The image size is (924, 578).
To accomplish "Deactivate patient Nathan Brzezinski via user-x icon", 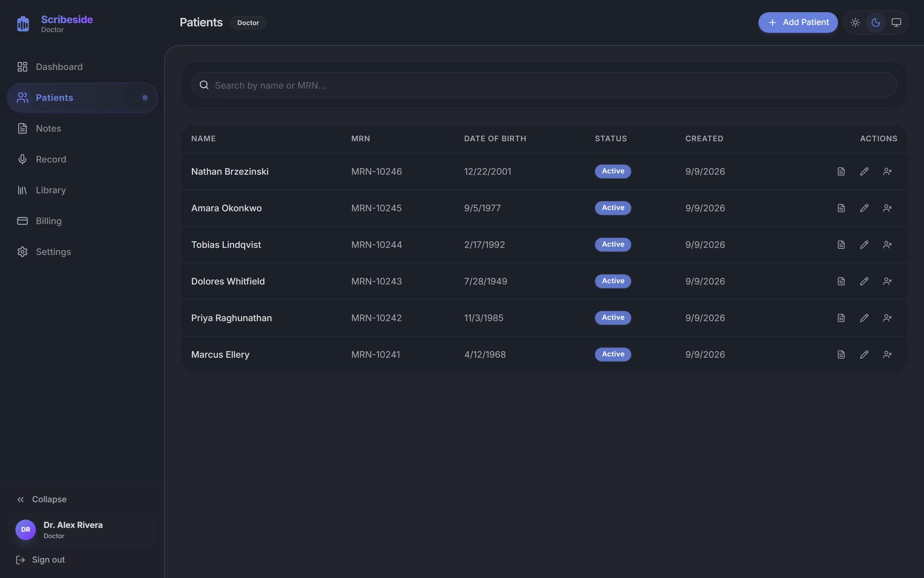I will tap(887, 171).
